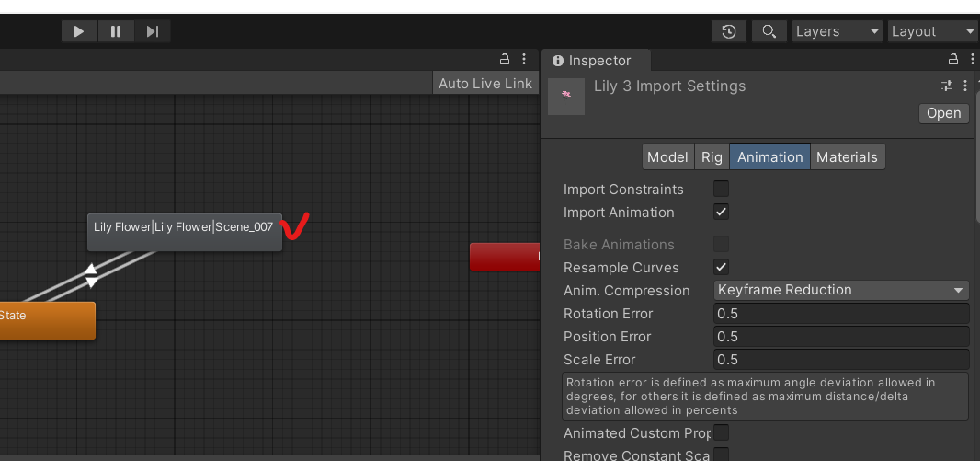The image size is (980, 461).
Task: Open the Layout dropdown
Action: tap(932, 31)
